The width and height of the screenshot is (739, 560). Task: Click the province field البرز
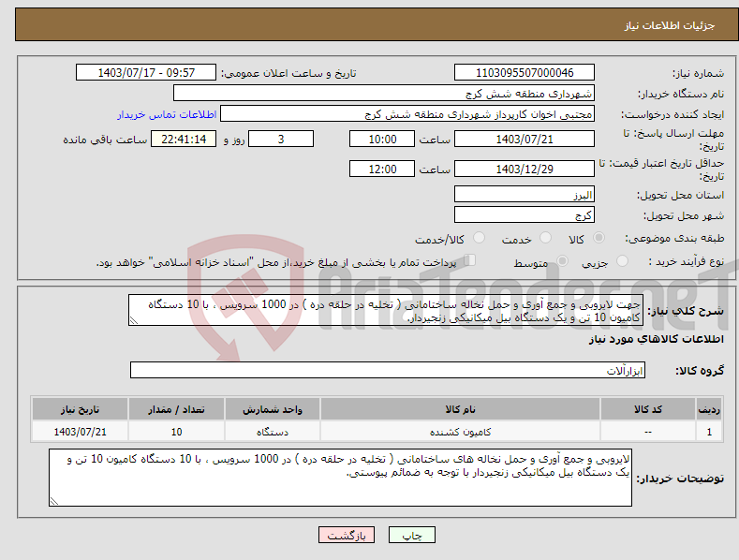525,194
